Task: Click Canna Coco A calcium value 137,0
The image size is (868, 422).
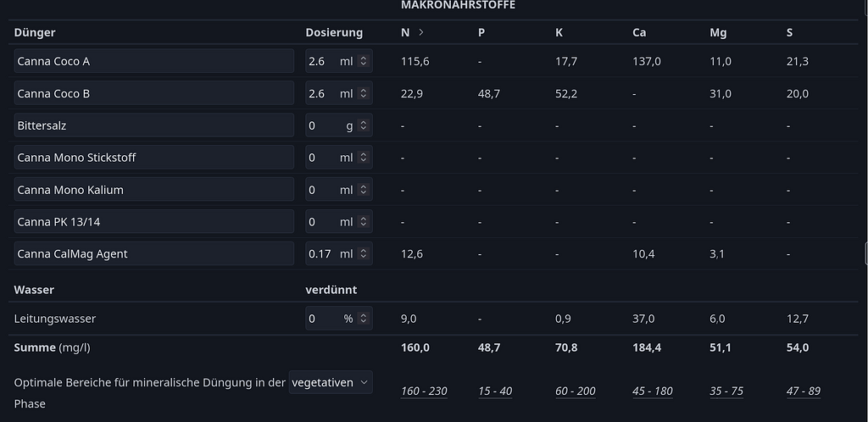Action: coord(647,61)
